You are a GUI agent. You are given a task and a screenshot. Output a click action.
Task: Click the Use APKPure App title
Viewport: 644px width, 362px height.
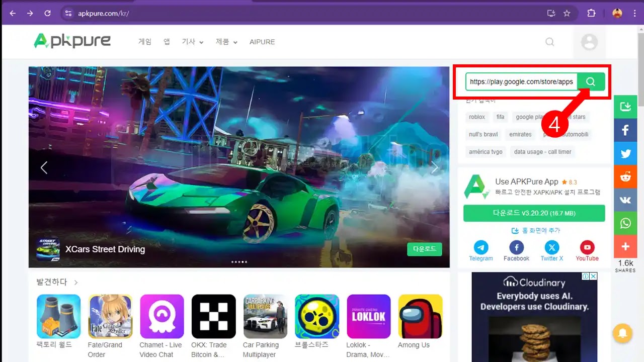pyautogui.click(x=527, y=182)
